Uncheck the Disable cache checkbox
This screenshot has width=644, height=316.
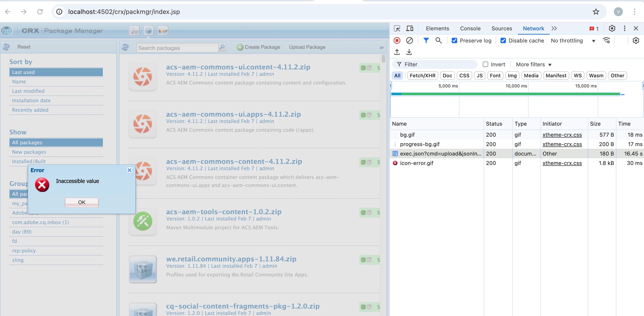503,40
